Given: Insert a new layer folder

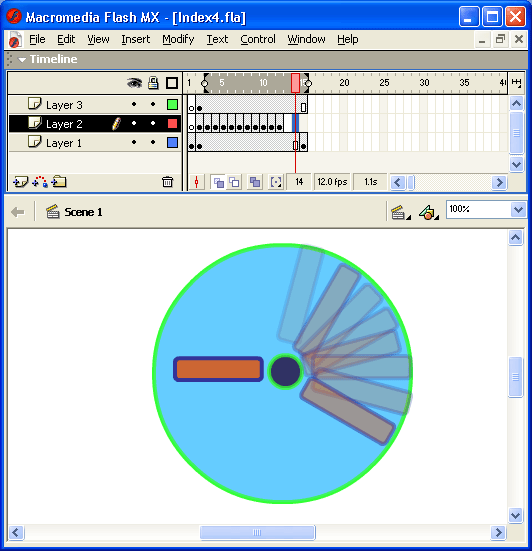Looking at the screenshot, I should [59, 182].
